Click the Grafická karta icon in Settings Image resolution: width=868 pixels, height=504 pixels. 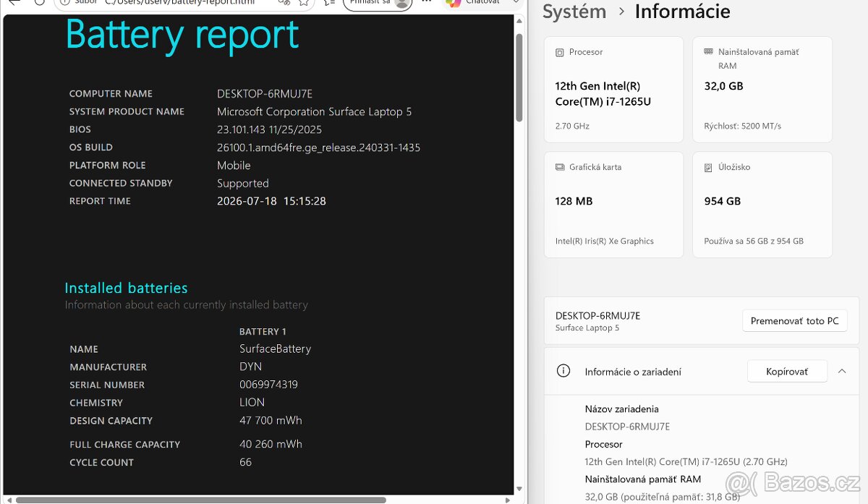559,167
